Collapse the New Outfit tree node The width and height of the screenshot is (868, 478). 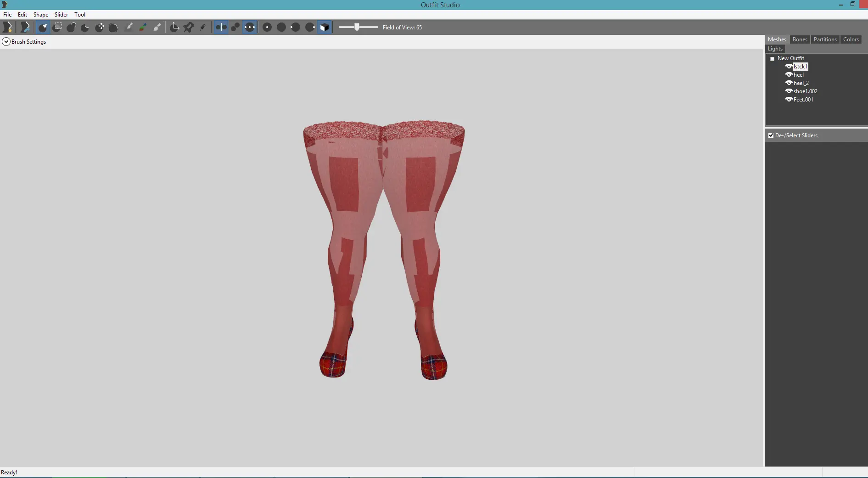(x=772, y=59)
